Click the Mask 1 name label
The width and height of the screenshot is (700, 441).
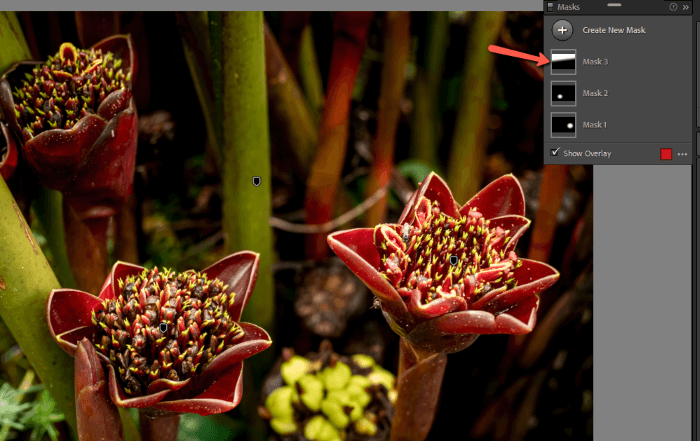tap(594, 125)
